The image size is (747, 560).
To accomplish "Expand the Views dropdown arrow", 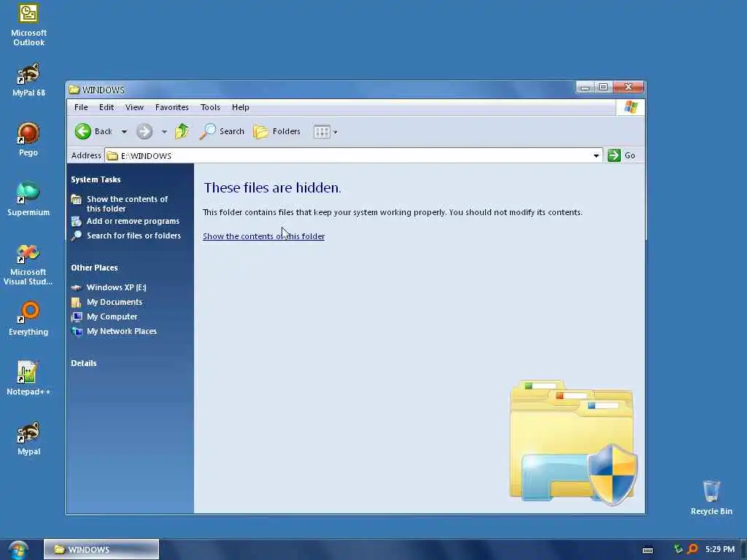I will tap(336, 133).
